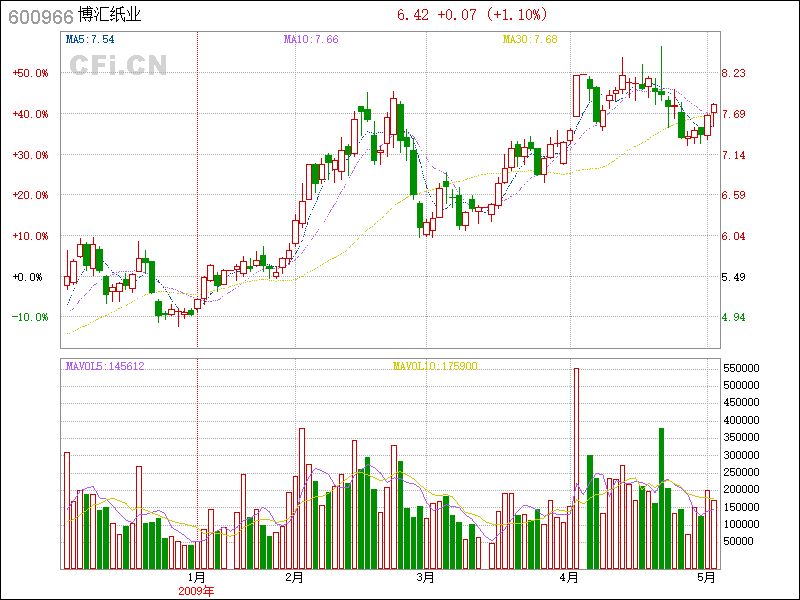Click the stock name 博汇纸业
The width and height of the screenshot is (800, 600).
tap(108, 15)
